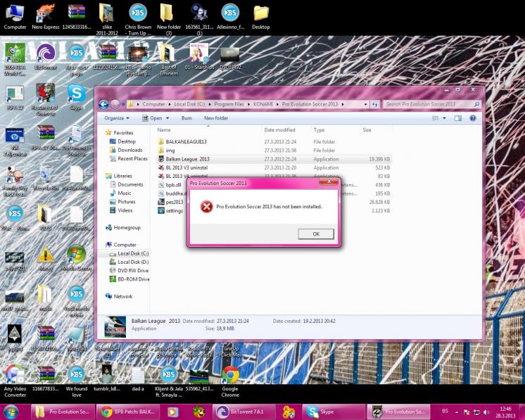This screenshot has height=420, width=525.
Task: Switch to BPB Patch Chrome taskbar button
Action: click(127, 412)
